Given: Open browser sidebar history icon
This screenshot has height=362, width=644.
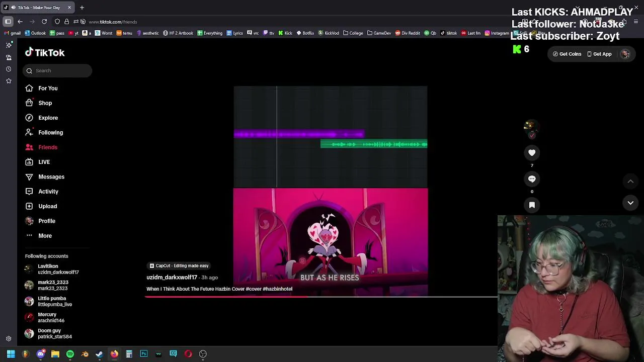Looking at the screenshot, I should (9, 69).
